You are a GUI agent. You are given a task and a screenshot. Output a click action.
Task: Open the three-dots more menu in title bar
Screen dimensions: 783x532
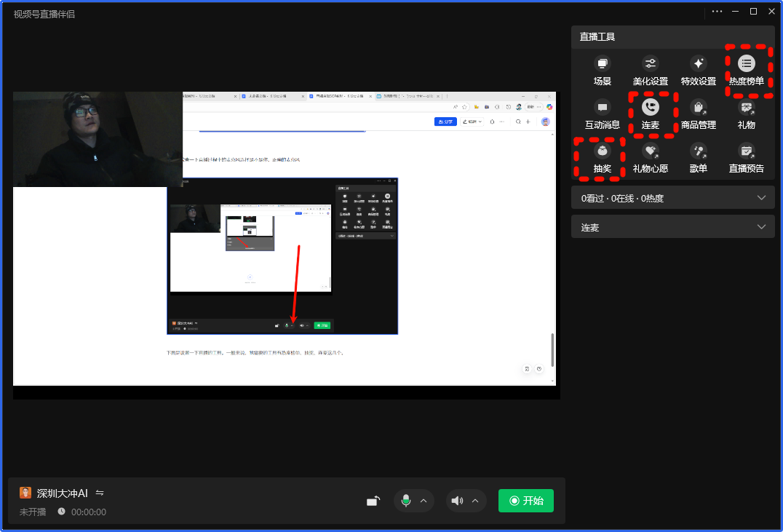coord(718,12)
